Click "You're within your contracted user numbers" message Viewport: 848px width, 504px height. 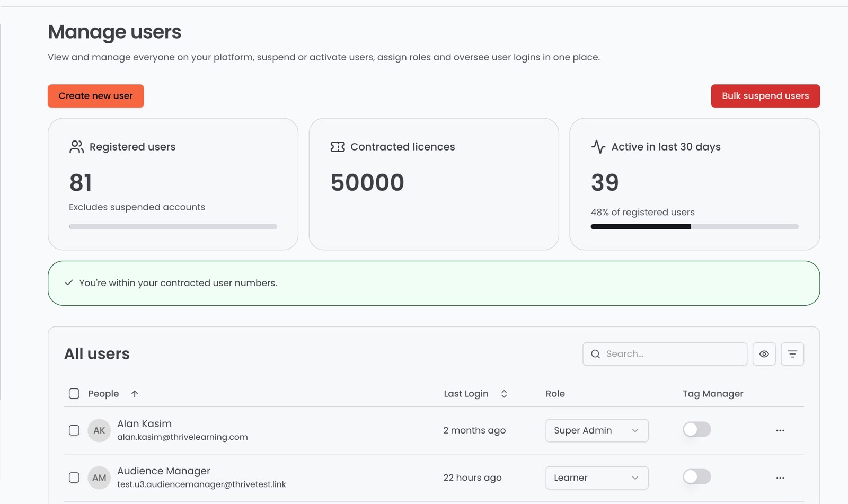coord(178,283)
